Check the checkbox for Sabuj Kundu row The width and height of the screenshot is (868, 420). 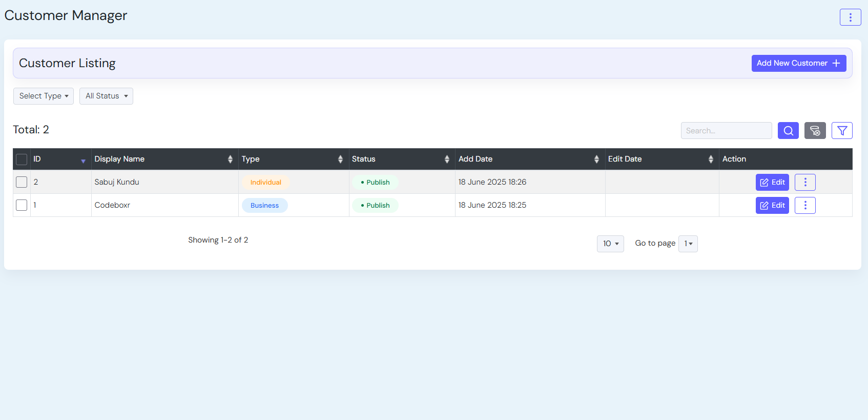tap(22, 182)
